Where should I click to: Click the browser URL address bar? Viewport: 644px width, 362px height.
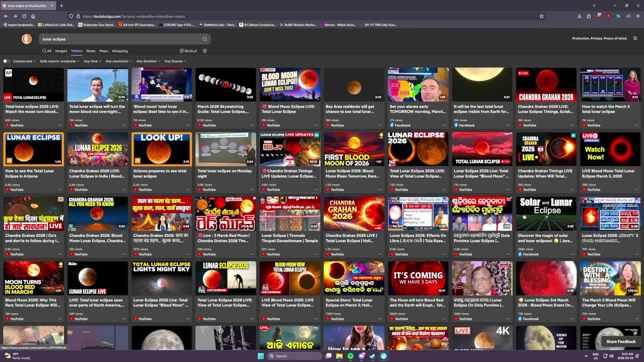pos(307,16)
